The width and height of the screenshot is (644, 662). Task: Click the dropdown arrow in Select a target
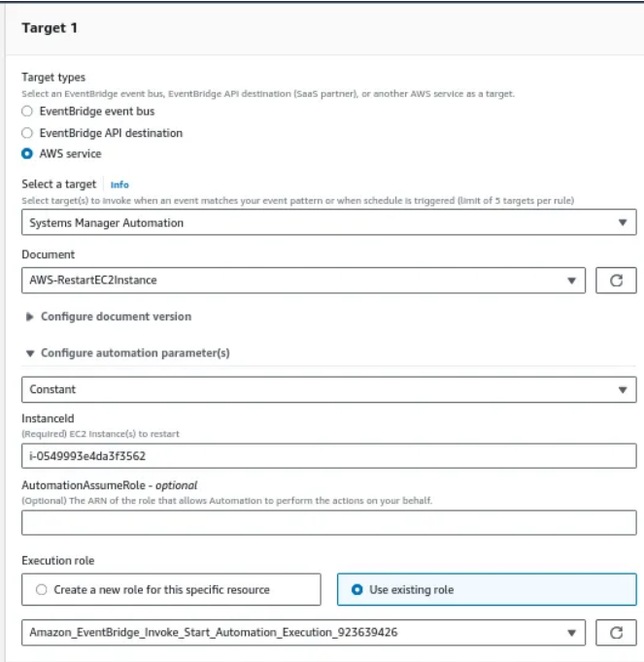[x=622, y=222]
